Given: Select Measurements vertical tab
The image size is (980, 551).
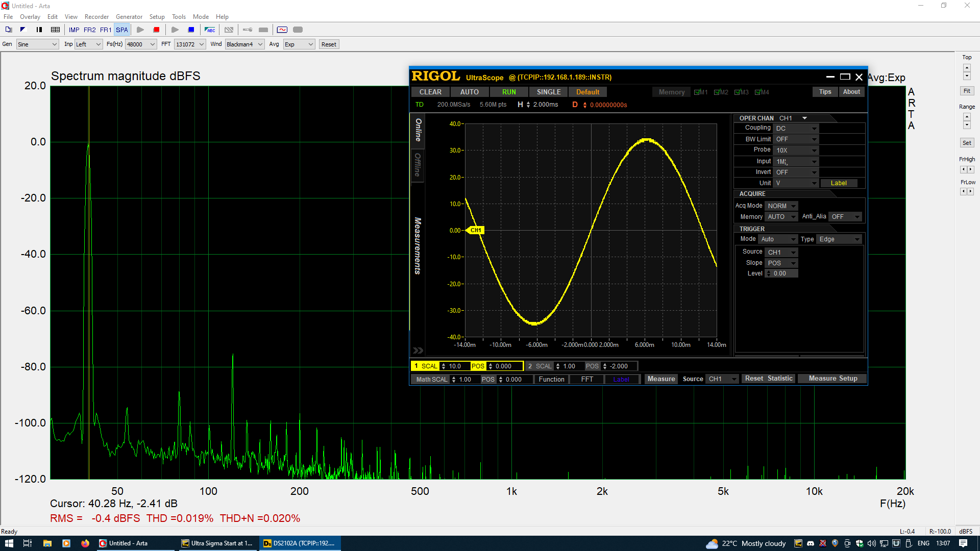Looking at the screenshot, I should click(x=418, y=246).
